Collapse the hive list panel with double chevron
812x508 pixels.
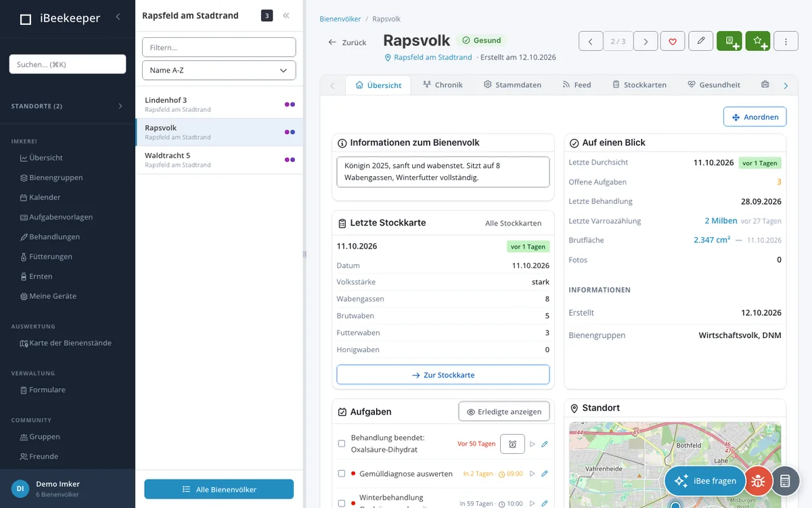coord(286,16)
